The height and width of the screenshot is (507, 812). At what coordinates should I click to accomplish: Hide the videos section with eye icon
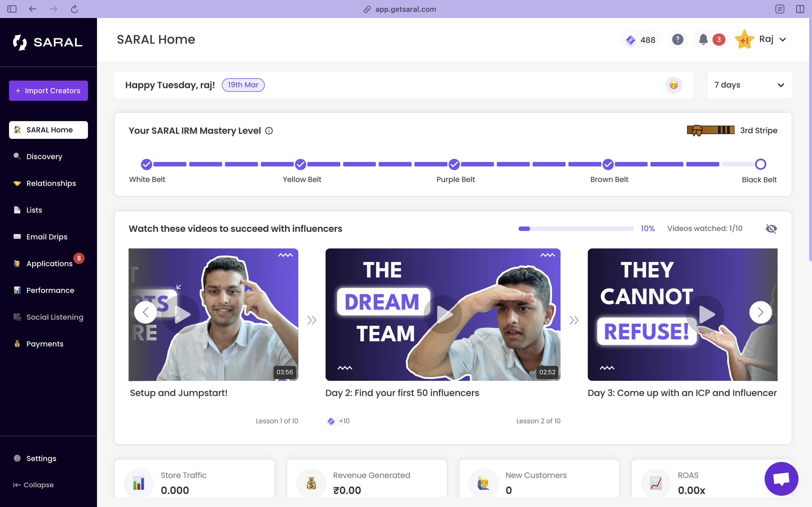coord(771,229)
